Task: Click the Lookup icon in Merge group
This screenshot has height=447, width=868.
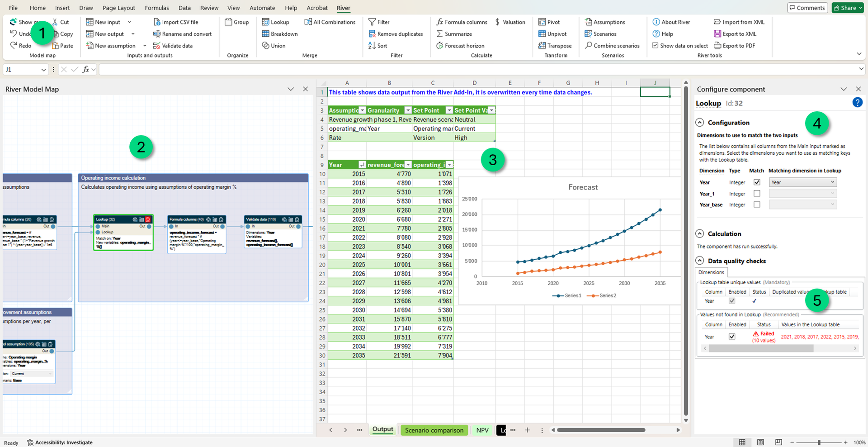Action: pyautogui.click(x=266, y=22)
